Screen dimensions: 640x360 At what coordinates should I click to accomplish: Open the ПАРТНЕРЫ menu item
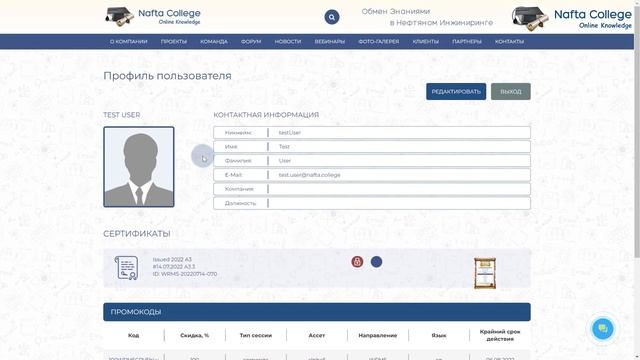[x=467, y=42]
